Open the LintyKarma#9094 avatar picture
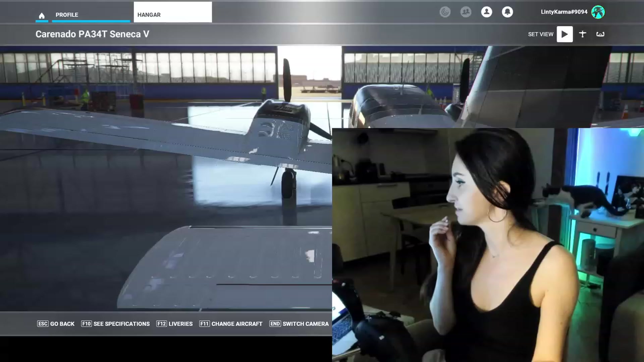This screenshot has height=362, width=644. point(598,12)
